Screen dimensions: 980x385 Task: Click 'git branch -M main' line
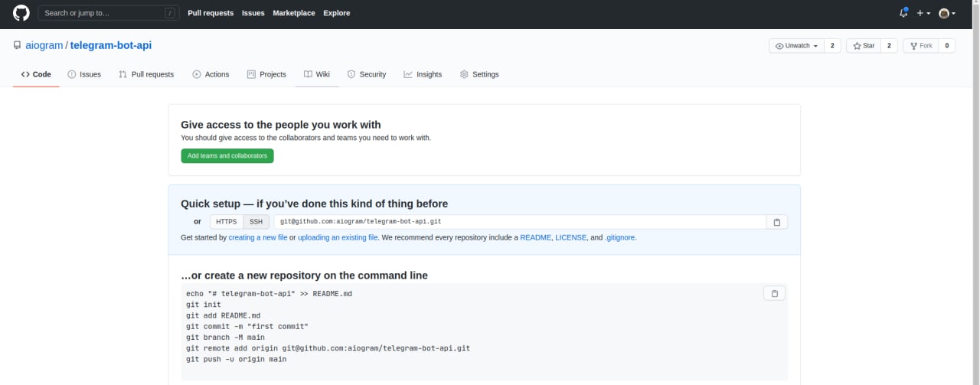click(x=225, y=337)
